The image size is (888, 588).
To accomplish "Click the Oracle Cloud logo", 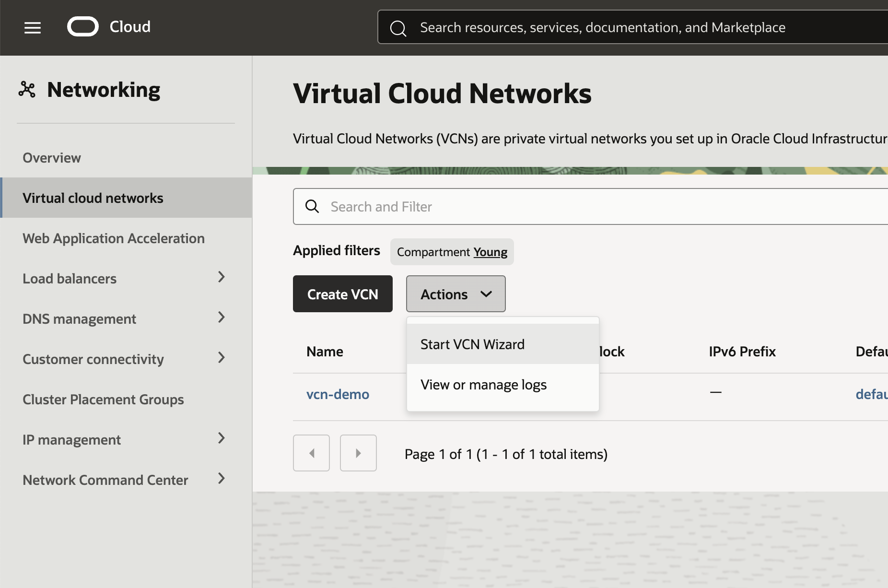I will 83,27.
